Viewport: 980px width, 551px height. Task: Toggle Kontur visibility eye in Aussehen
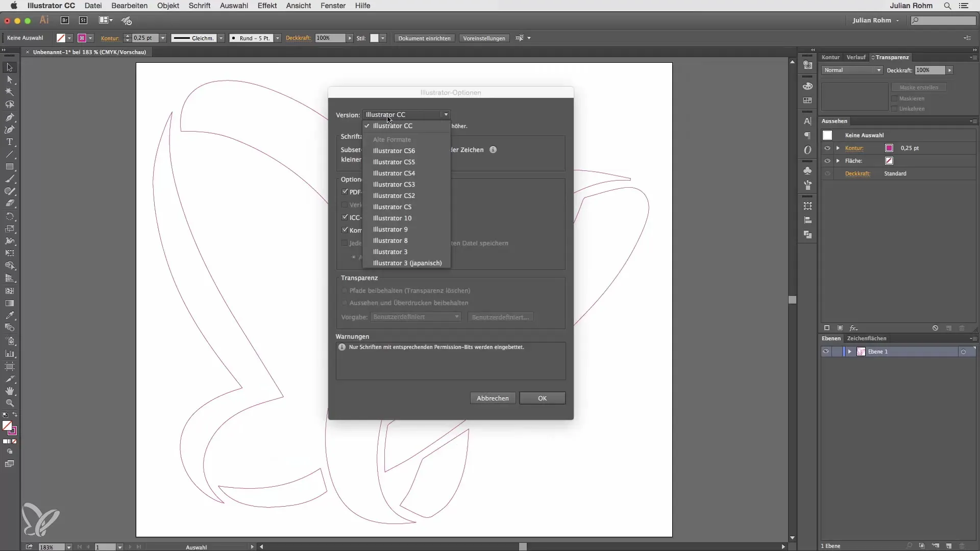tap(827, 148)
